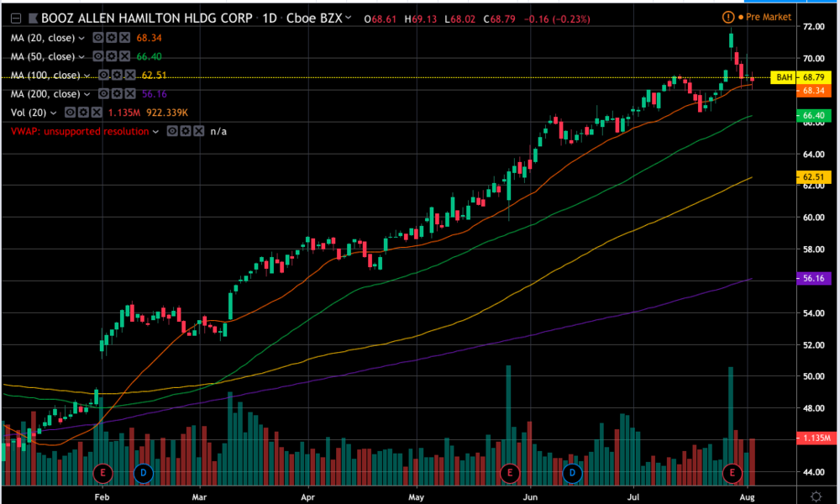Click the dividend marker before March

(x=143, y=473)
